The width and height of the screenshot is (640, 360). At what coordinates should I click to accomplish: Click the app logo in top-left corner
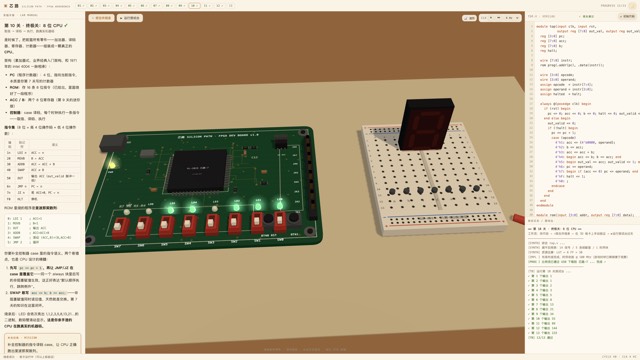pyautogui.click(x=5, y=6)
